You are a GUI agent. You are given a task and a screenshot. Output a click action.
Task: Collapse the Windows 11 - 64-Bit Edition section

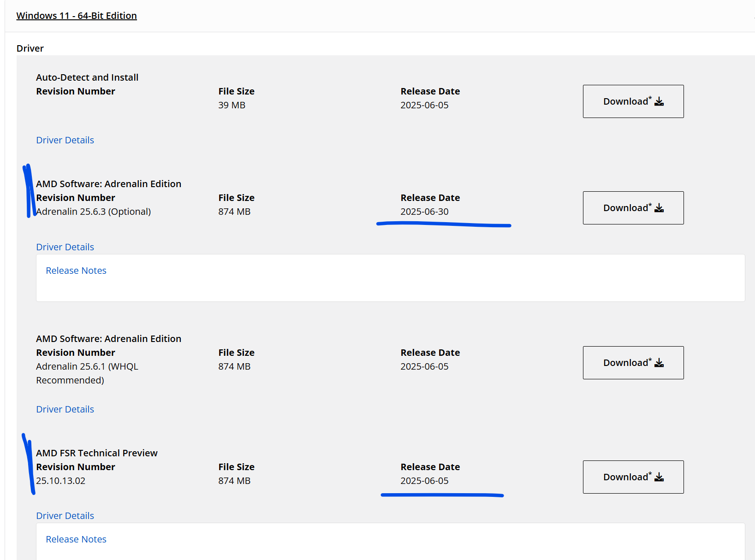click(x=77, y=16)
